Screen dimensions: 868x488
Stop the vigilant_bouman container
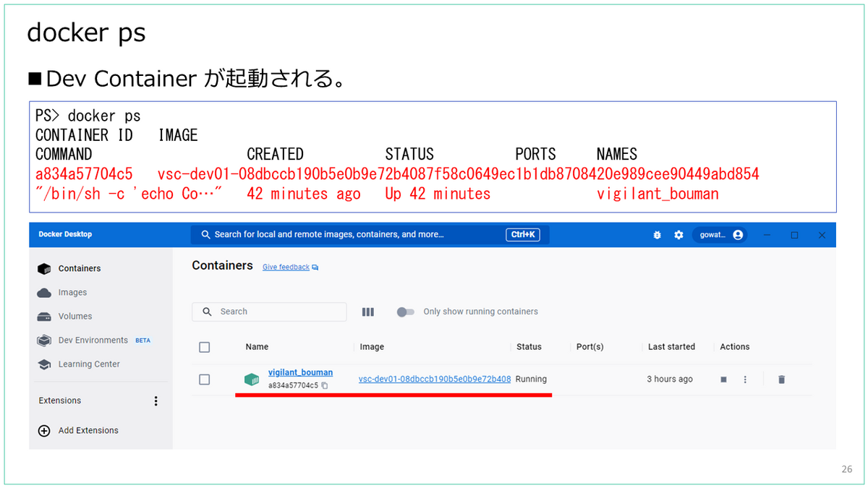723,380
